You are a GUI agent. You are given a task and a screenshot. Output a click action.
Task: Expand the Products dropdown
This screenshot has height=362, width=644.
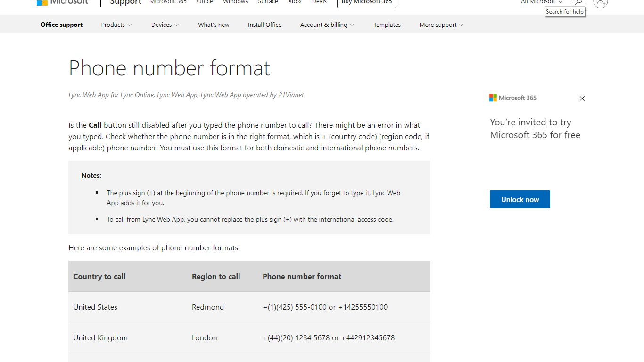tap(116, 25)
